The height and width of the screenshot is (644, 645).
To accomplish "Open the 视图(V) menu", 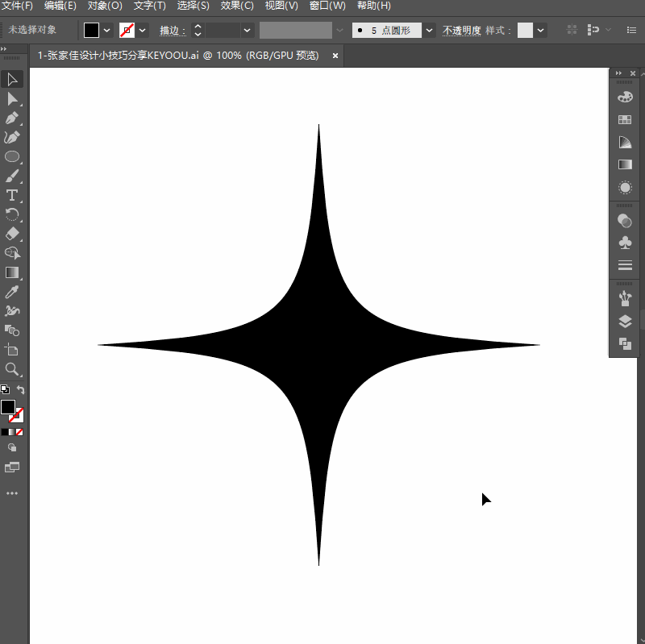I will (281, 6).
